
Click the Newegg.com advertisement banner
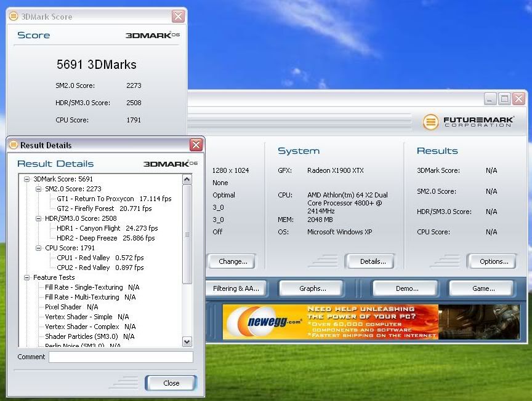click(x=371, y=322)
